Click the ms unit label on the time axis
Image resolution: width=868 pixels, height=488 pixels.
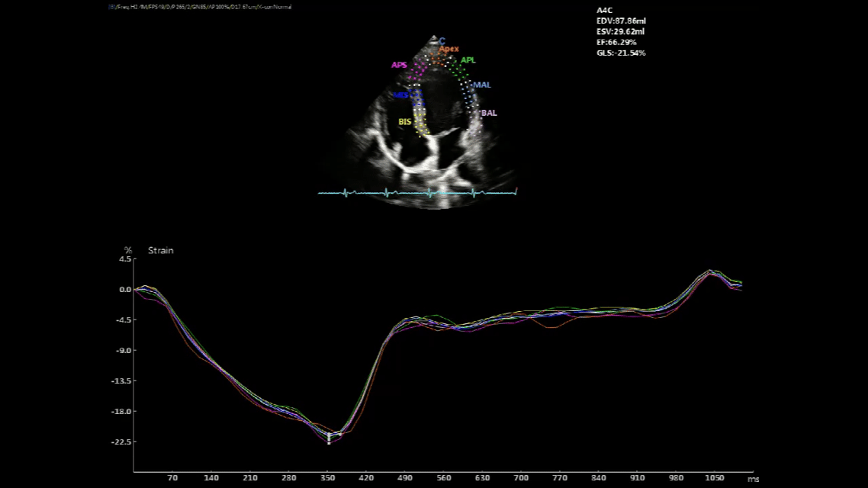[754, 479]
